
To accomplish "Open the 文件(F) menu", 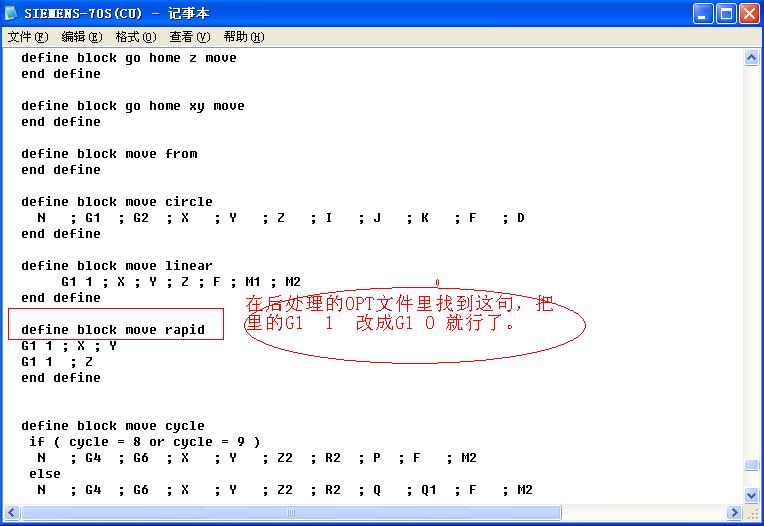I will pos(28,37).
